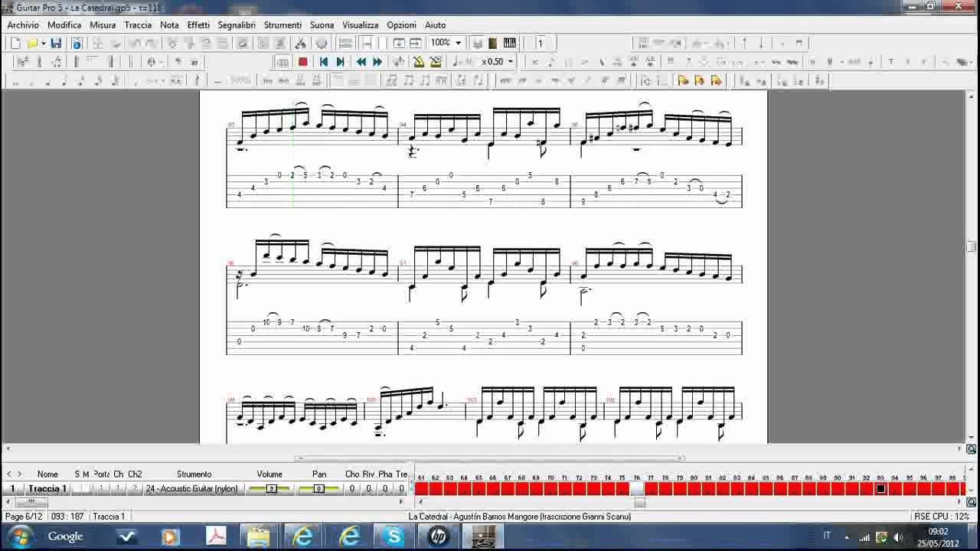
Task: Toggle loop playback icon
Action: (x=399, y=62)
